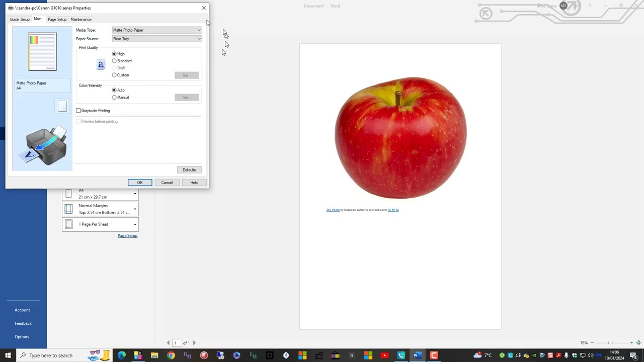
Task: Click the page settings preview thumbnail
Action: click(43, 52)
